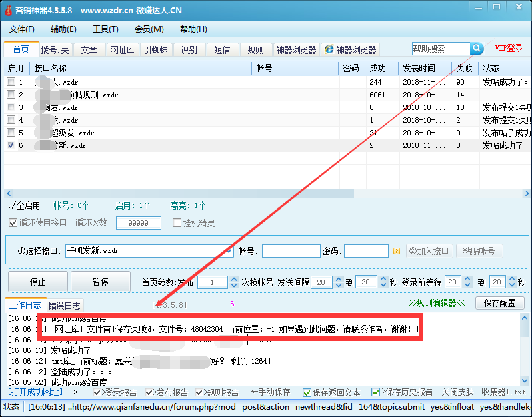Click the VIP登录 link

pyautogui.click(x=509, y=49)
